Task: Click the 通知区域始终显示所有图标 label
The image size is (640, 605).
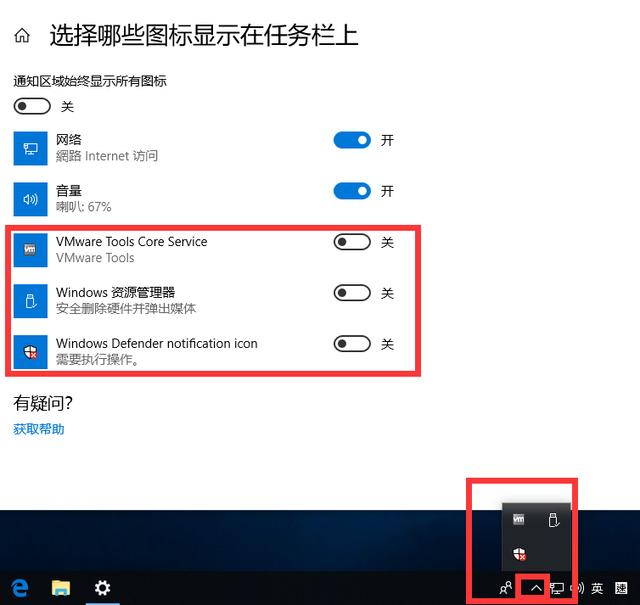Action: pos(90,81)
